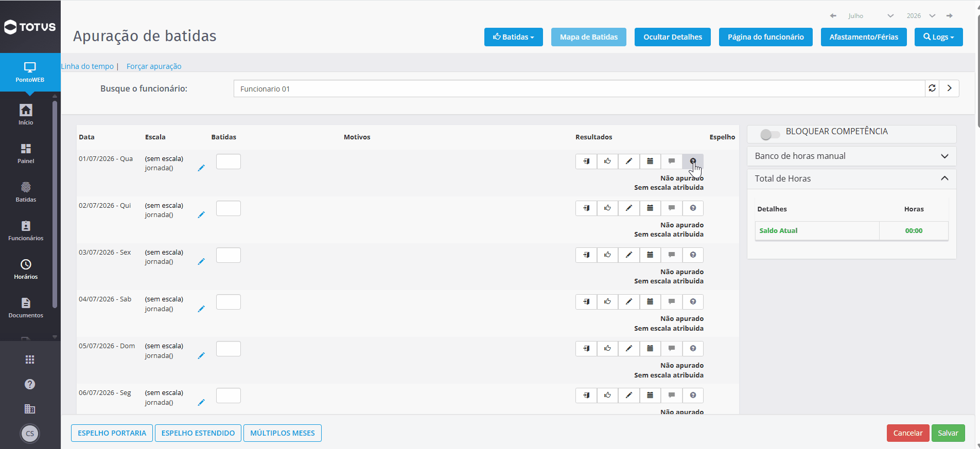Edit the escala pencil for 01/07/2026
980x449 pixels.
tap(201, 168)
